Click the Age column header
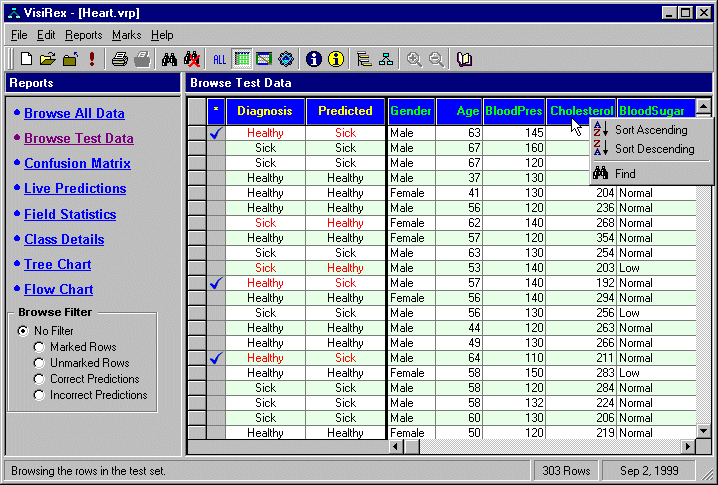This screenshot has width=718, height=485. pyautogui.click(x=459, y=111)
